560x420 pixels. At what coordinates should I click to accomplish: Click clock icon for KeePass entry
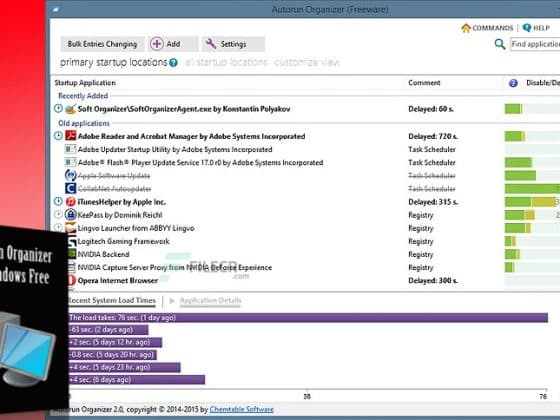58,214
